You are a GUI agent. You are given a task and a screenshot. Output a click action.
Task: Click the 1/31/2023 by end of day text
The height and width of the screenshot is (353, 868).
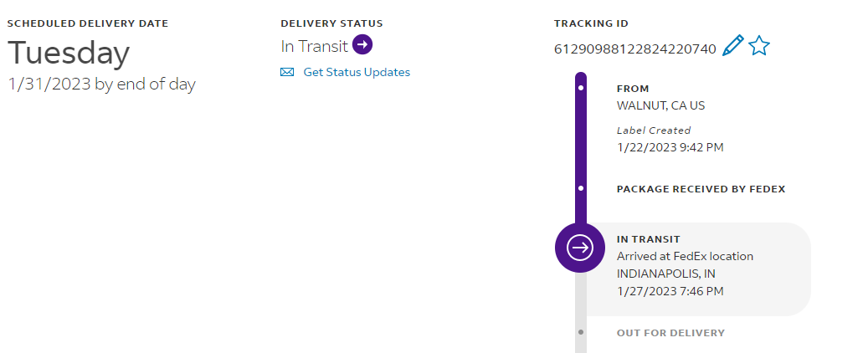coord(101,84)
